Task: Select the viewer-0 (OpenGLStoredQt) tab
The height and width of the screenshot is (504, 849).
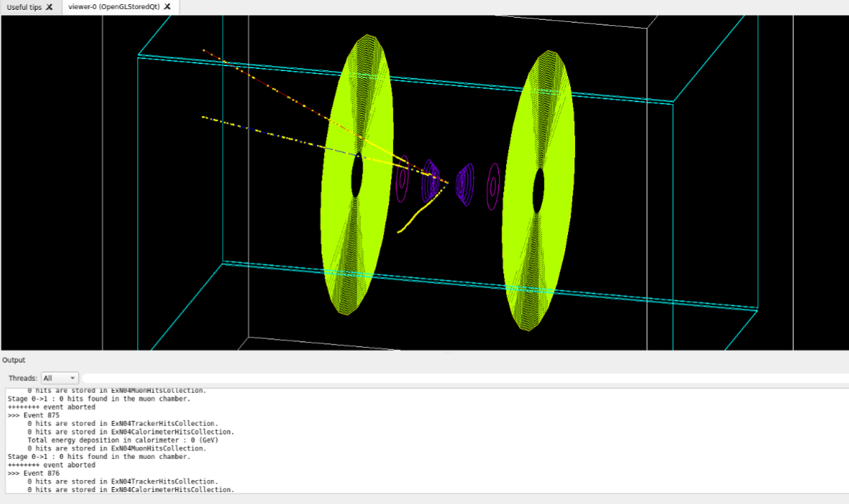Action: 112,6
